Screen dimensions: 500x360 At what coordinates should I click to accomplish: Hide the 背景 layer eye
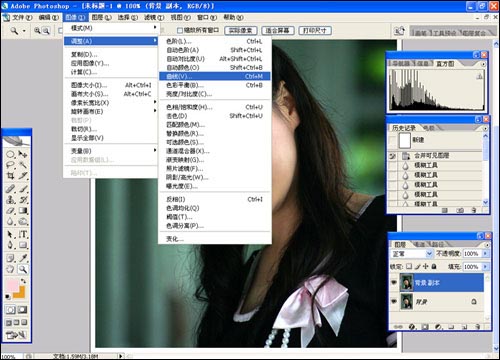pos(394,301)
